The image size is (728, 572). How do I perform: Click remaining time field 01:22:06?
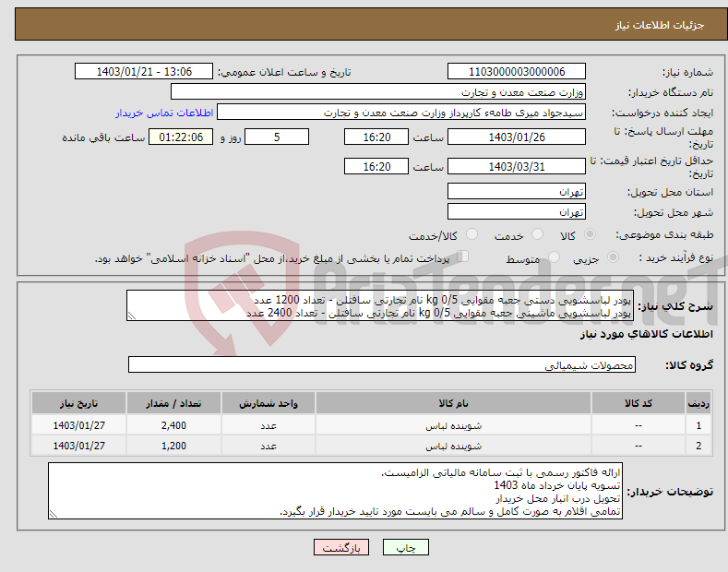point(181,137)
